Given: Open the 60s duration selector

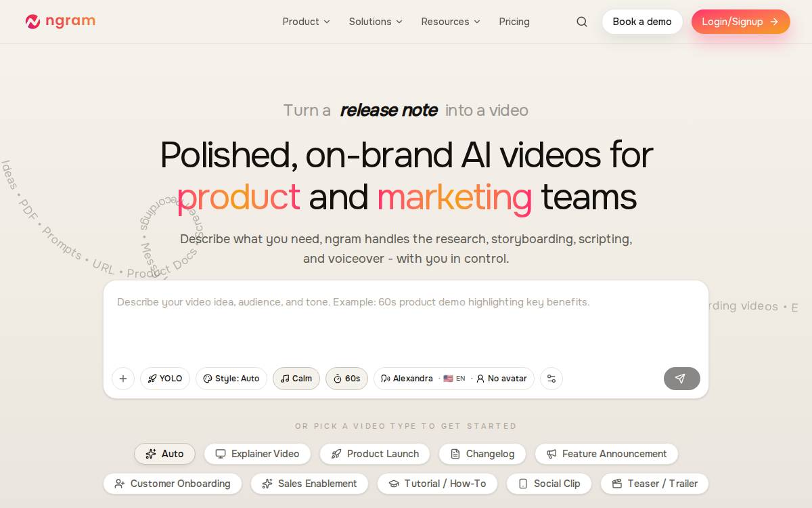Looking at the screenshot, I should pos(346,379).
